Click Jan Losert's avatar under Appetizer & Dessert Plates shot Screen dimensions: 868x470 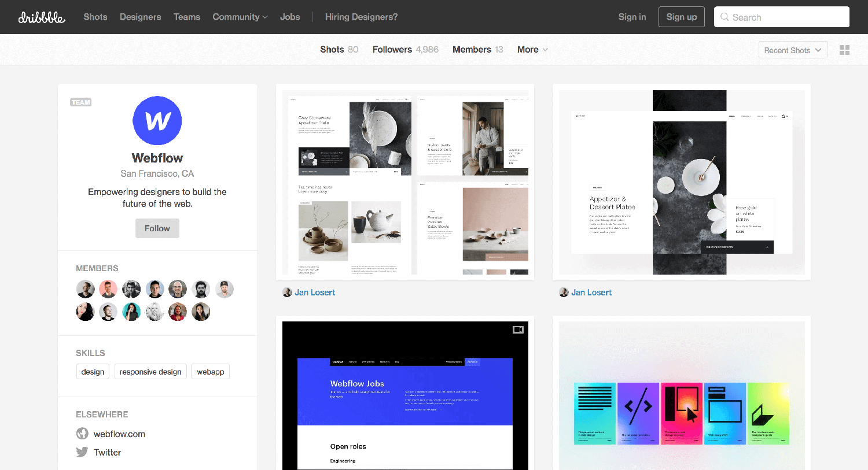click(564, 293)
